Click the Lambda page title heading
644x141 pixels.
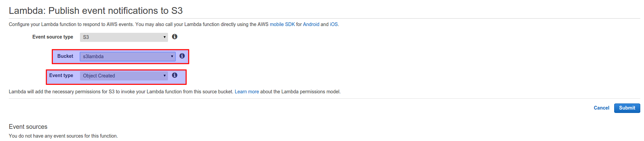[96, 11]
